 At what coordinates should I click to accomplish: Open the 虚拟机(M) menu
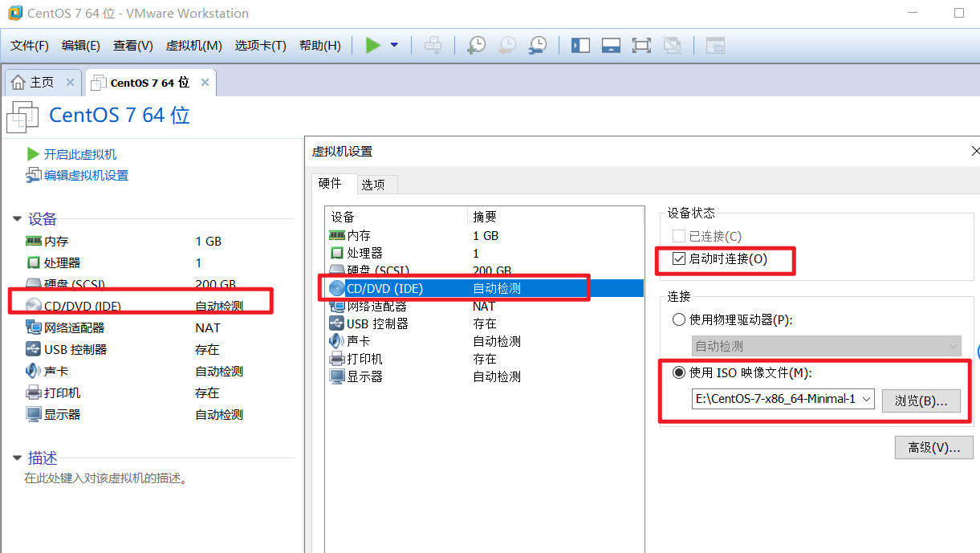194,46
